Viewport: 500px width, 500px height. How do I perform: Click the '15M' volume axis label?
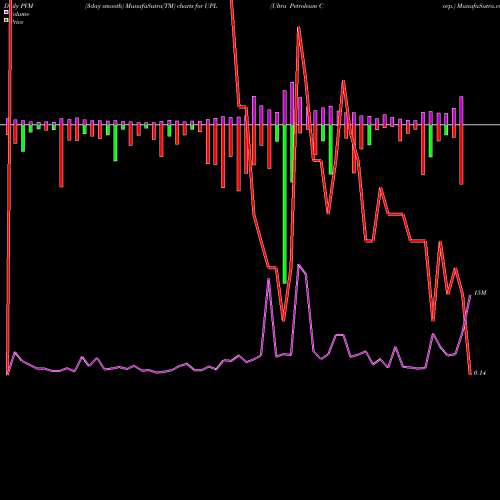pyautogui.click(x=480, y=293)
